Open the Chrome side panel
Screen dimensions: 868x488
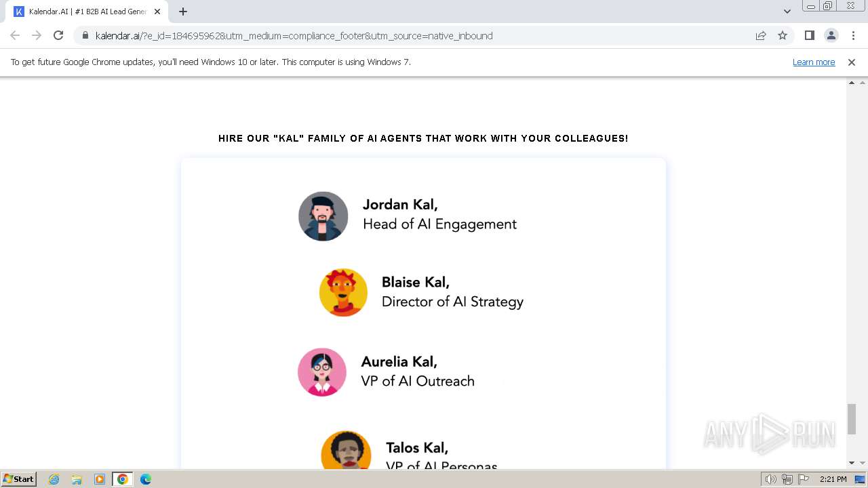click(x=809, y=35)
